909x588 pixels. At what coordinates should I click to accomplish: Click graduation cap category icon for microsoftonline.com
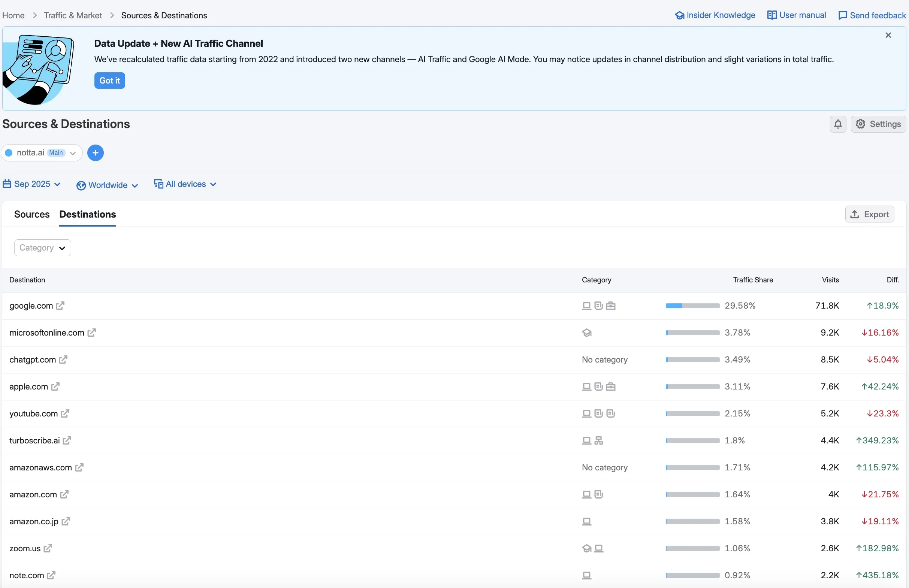click(x=587, y=333)
